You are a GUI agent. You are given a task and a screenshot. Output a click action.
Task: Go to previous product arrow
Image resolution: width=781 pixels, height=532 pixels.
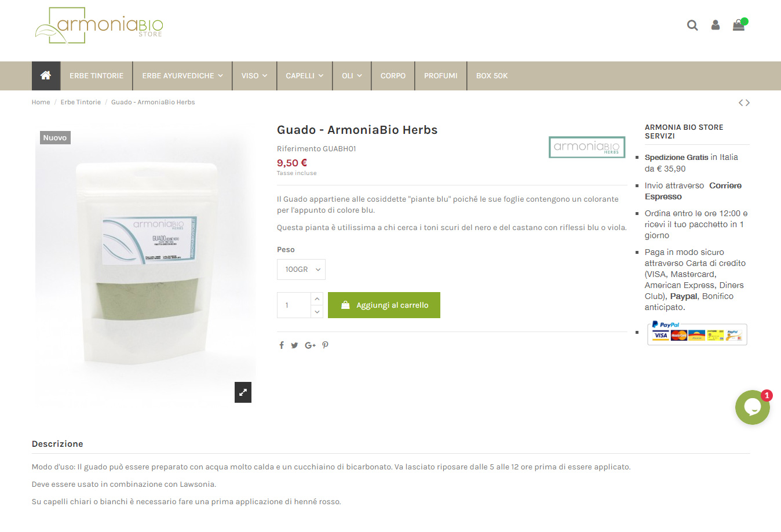pos(741,103)
